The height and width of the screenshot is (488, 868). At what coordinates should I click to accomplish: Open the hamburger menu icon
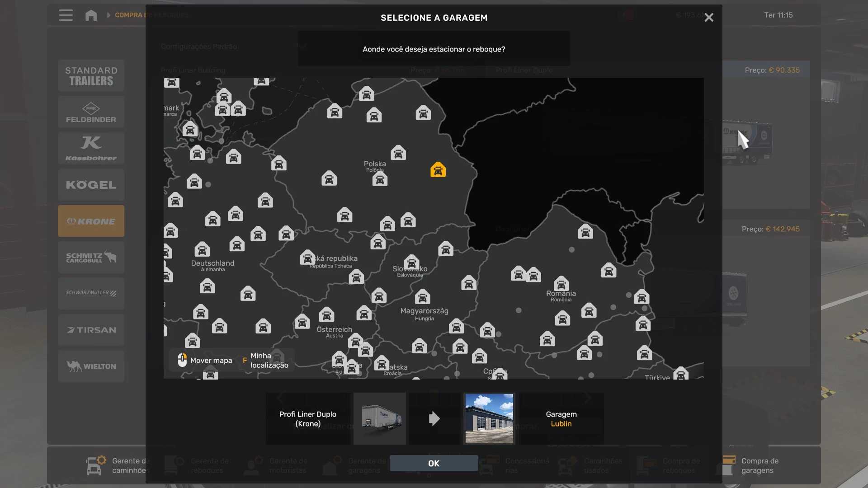(x=66, y=15)
